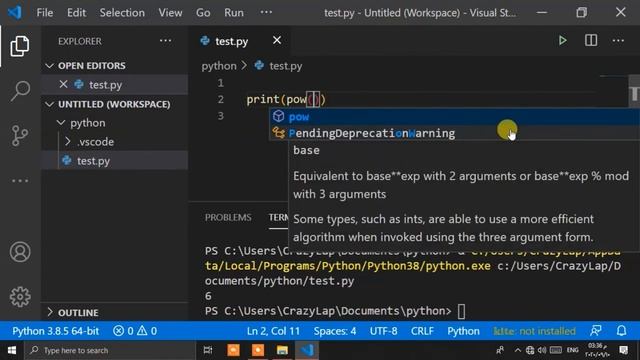Change encoding via UTF-8

pyautogui.click(x=383, y=331)
